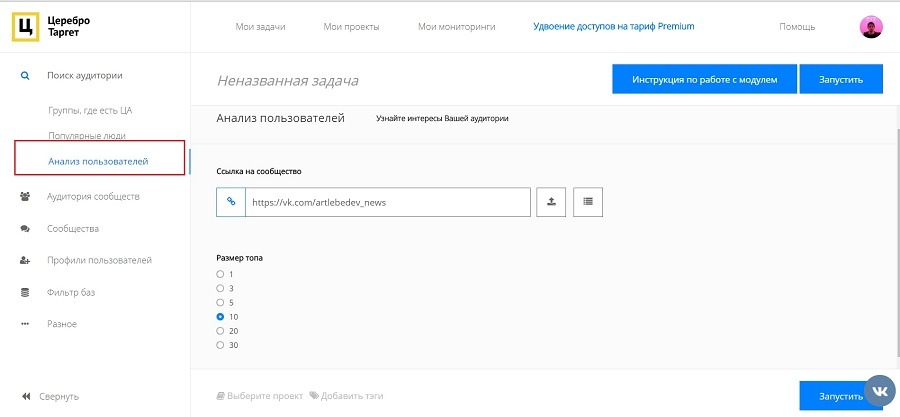Click the three-dots icon for Разное
The height and width of the screenshot is (417, 900).
coord(25,324)
